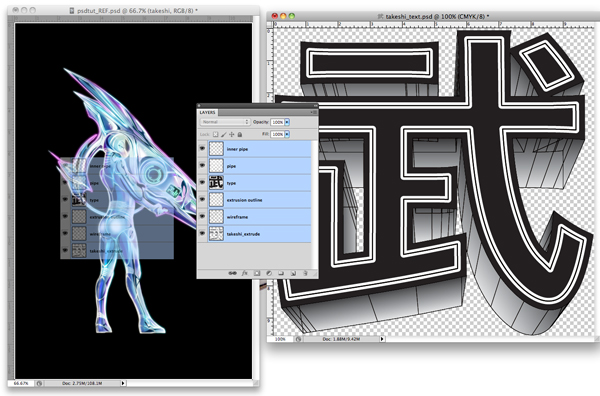
Task: Select the LAYERS tab
Action: [x=207, y=112]
